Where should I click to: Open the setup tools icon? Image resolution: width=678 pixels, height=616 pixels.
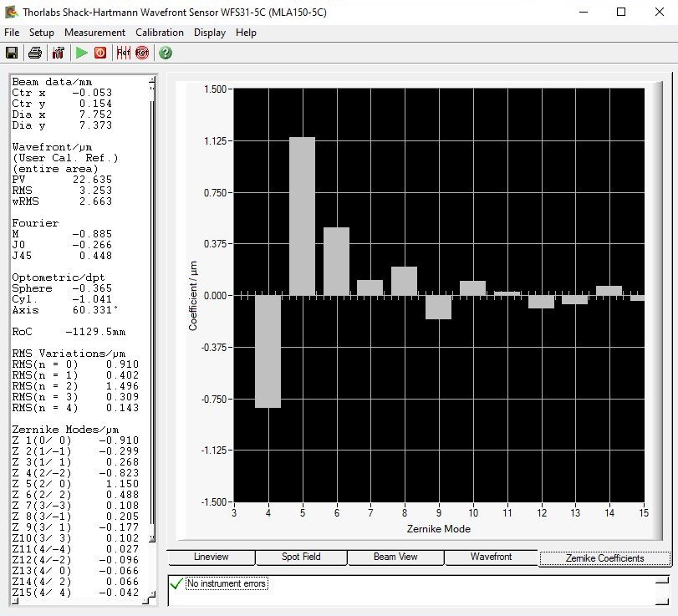(58, 53)
